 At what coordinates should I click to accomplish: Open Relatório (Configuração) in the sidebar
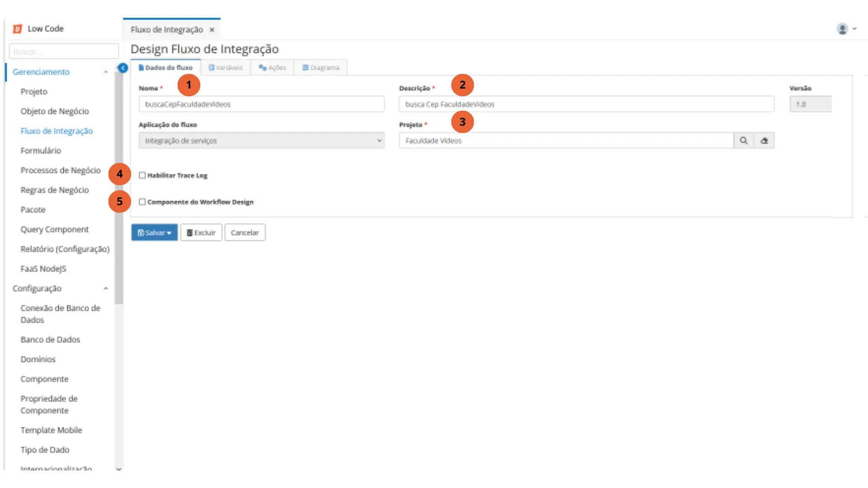[x=65, y=249]
